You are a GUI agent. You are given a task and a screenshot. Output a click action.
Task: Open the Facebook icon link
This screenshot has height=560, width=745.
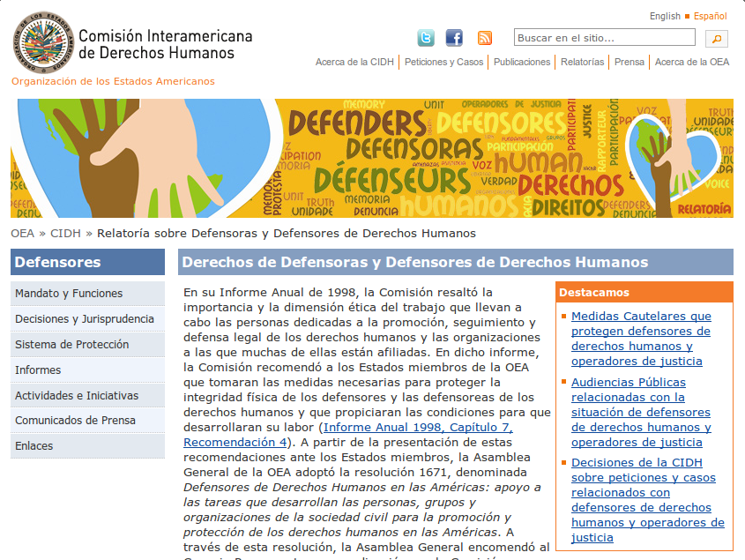tap(454, 38)
